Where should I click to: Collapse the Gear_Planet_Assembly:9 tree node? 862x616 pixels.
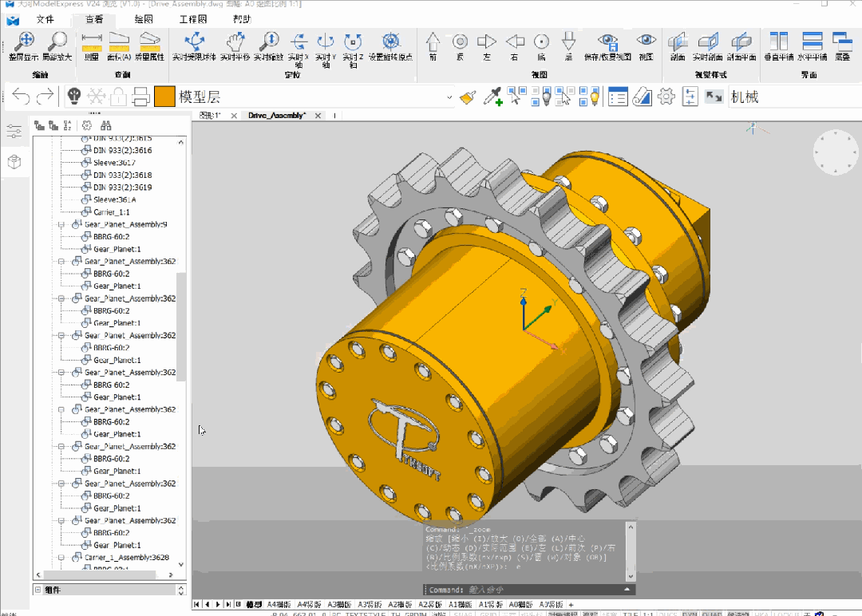(x=61, y=225)
